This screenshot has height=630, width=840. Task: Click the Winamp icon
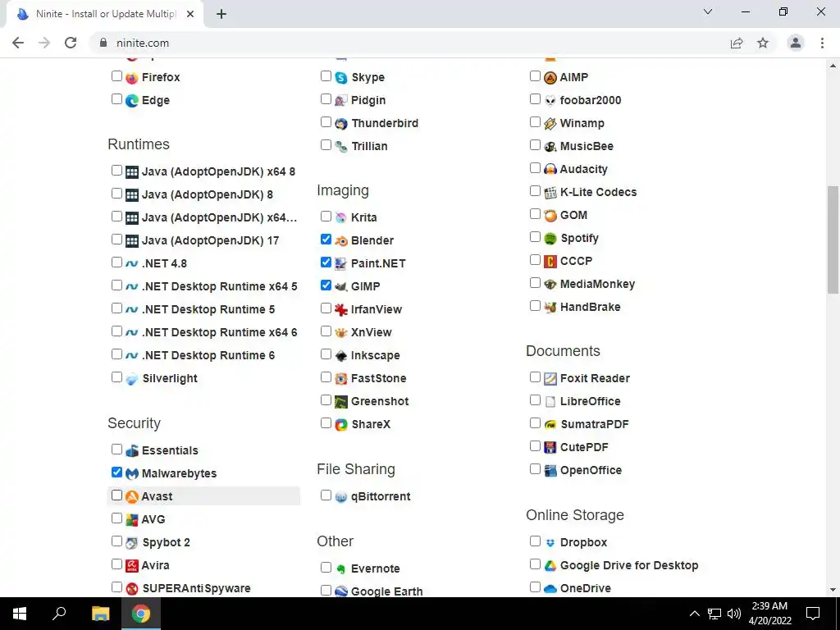(x=550, y=124)
